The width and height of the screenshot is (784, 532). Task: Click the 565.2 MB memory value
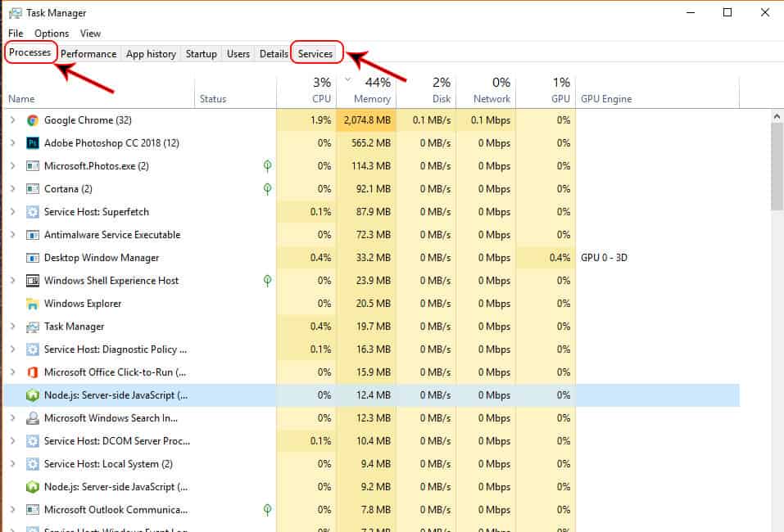click(371, 143)
